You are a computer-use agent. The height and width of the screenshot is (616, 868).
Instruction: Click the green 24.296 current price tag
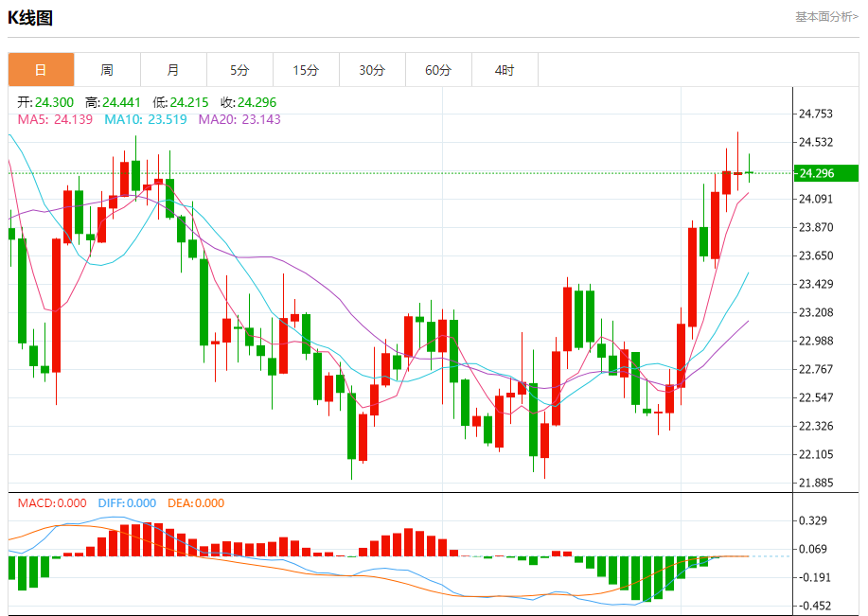click(x=825, y=173)
